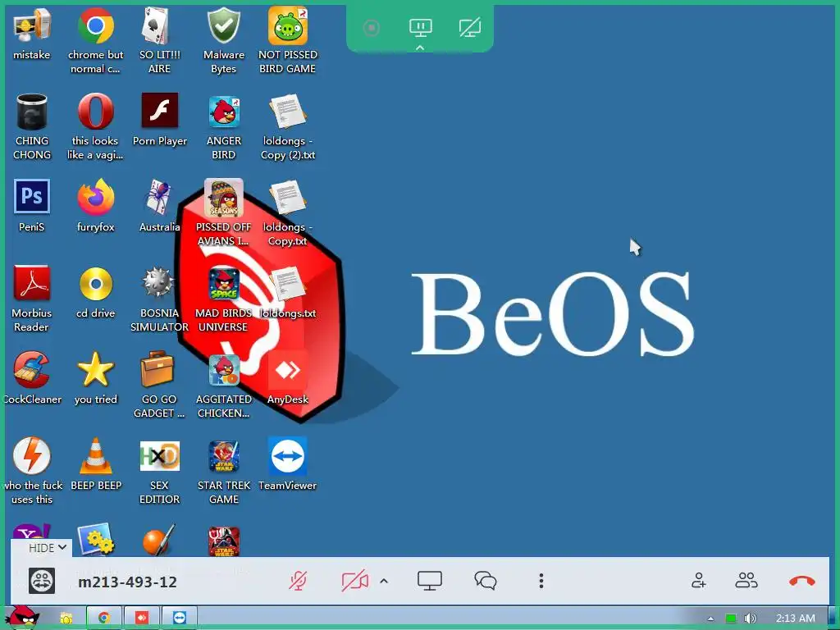The image size is (840, 630).
Task: Open Chrome from the taskbar
Action: tap(104, 618)
